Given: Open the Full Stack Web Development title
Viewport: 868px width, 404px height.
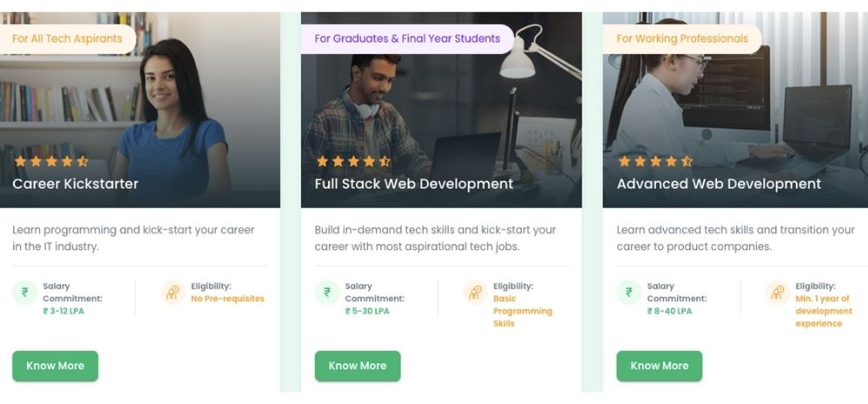Looking at the screenshot, I should (x=413, y=183).
